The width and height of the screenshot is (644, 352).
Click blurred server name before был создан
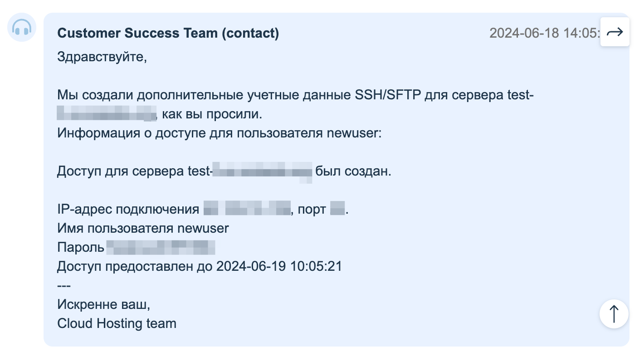262,172
